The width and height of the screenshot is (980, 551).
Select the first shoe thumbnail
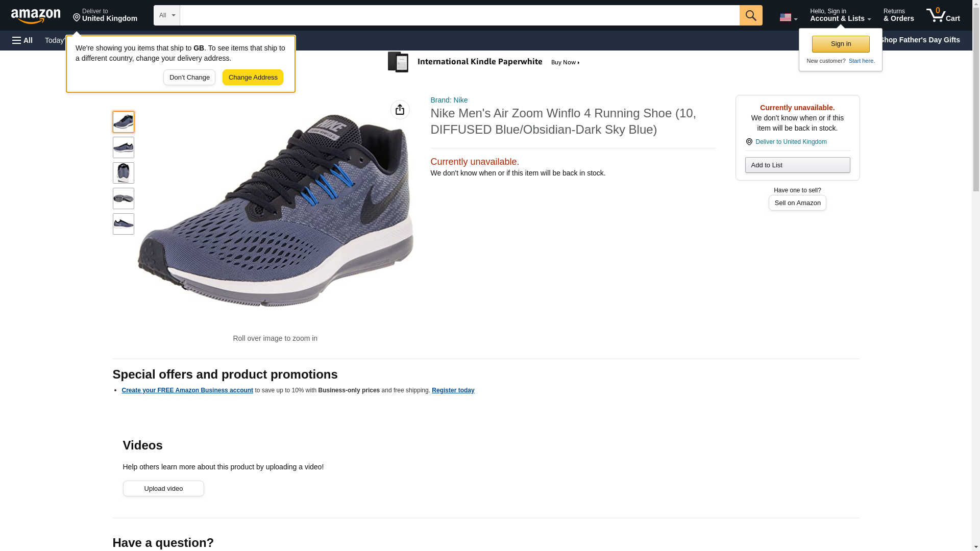click(123, 122)
